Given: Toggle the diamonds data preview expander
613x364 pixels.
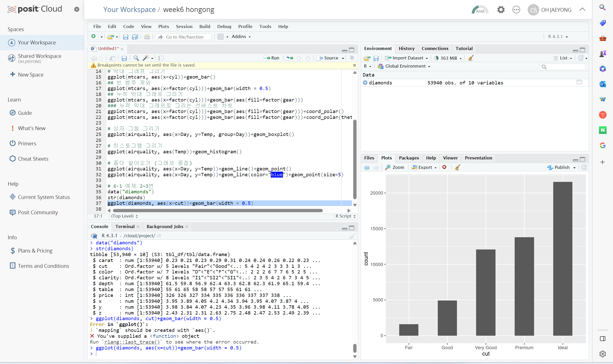Looking at the screenshot, I should [x=365, y=83].
